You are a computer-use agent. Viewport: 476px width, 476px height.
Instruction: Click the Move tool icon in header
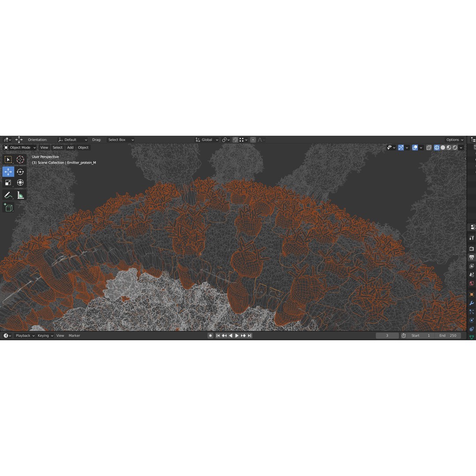tap(19, 140)
